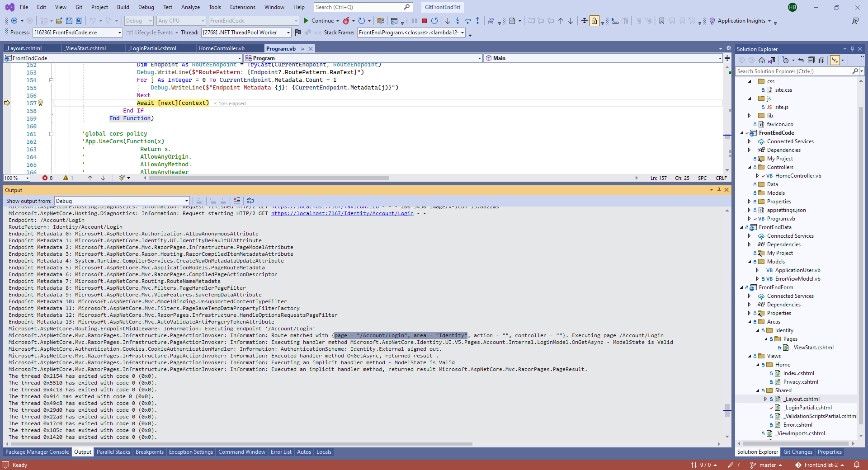
Task: Open a file using the folder icon
Action: pyautogui.click(x=59, y=21)
